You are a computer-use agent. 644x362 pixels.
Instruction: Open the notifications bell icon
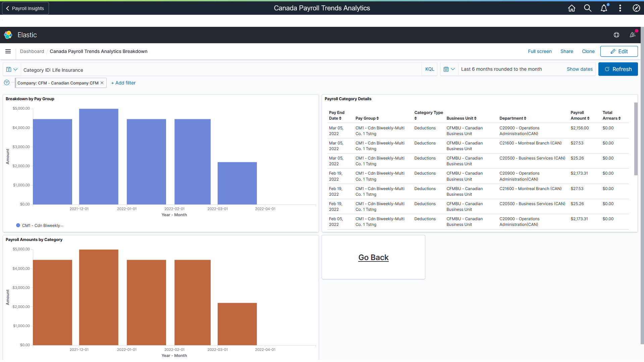(604, 8)
